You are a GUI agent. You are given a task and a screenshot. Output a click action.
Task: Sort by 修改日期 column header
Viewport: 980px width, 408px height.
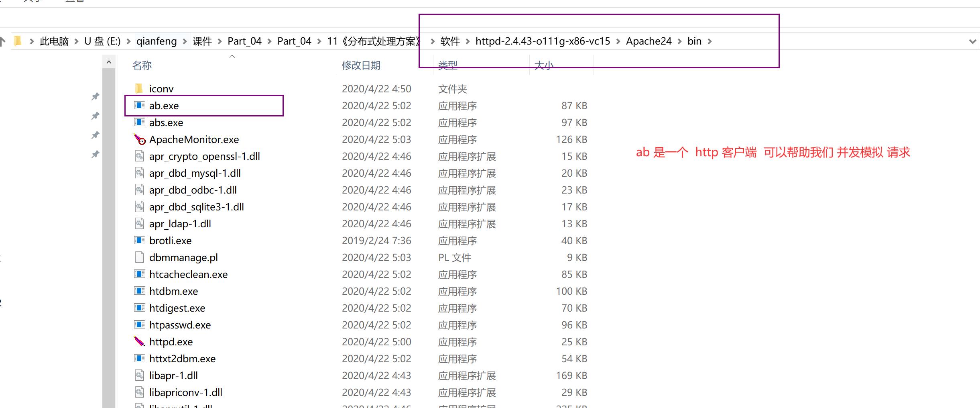pos(361,65)
